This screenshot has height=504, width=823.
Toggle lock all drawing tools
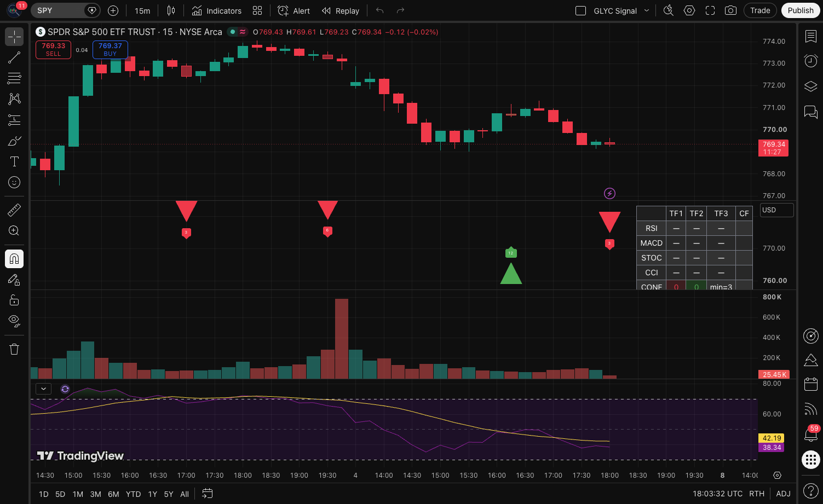click(x=14, y=300)
